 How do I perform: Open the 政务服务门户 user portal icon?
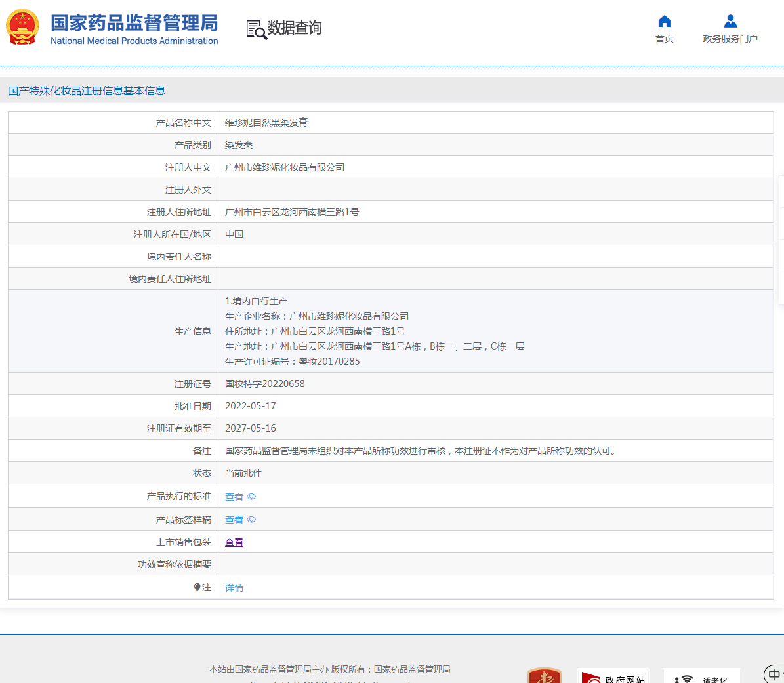tap(730, 21)
